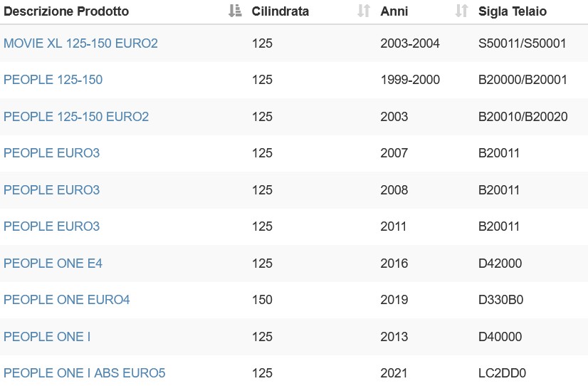Open PEOPLE ONE EURO4 product link
The image size is (588, 386).
67,300
